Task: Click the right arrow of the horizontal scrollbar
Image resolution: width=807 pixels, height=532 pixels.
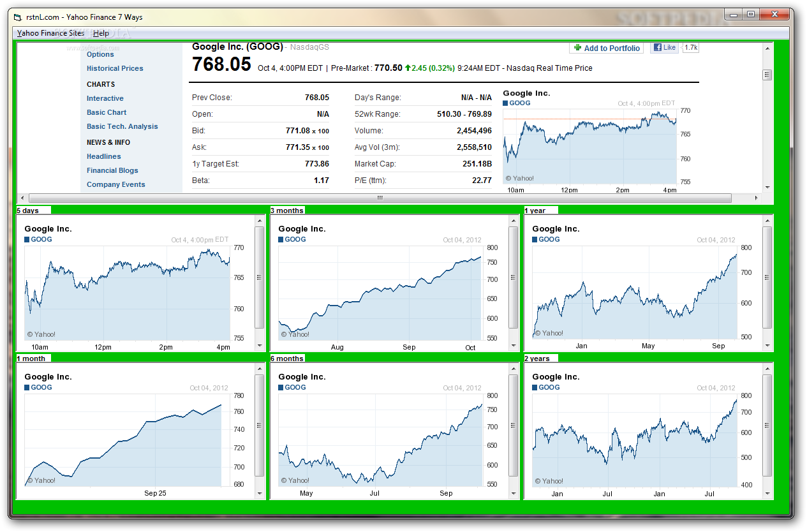Action: pyautogui.click(x=757, y=198)
